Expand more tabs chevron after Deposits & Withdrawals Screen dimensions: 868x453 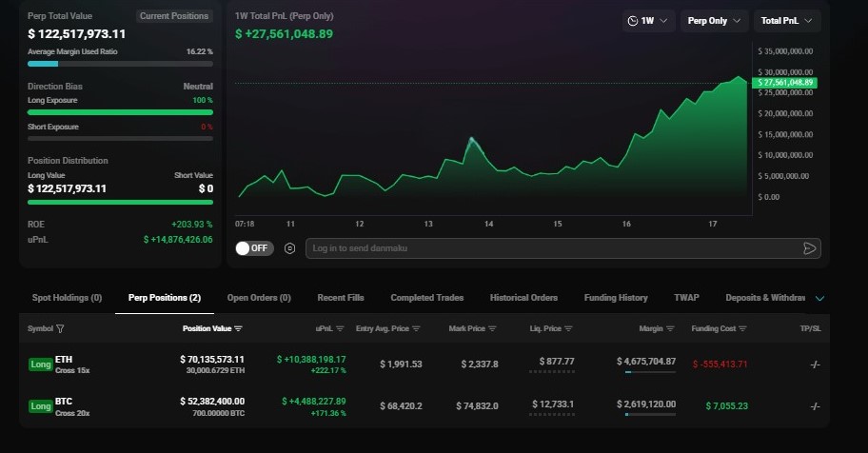819,299
